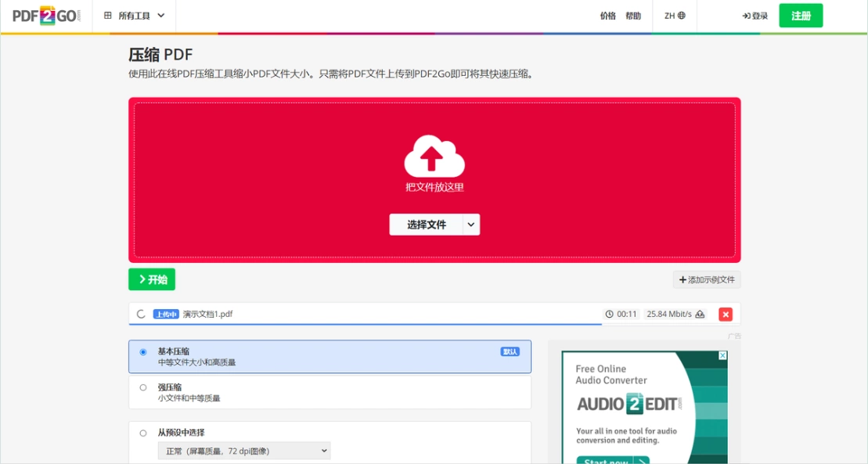
Task: Click the cloud upload icon
Action: 434,156
